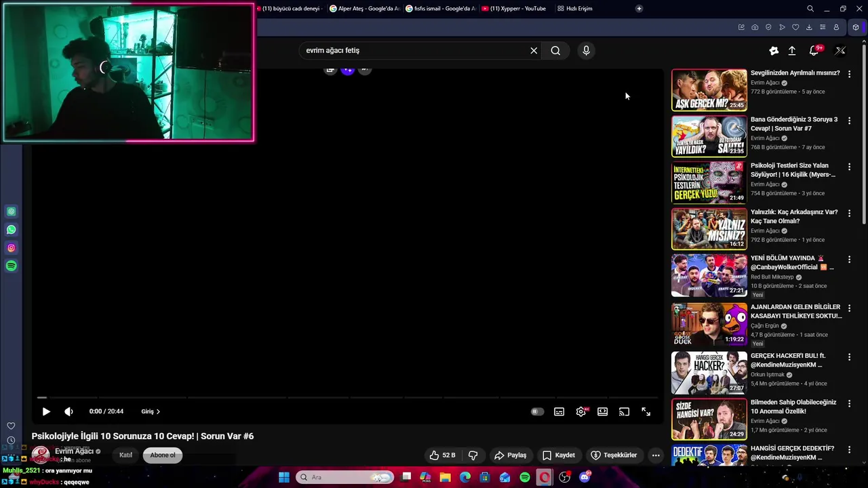Open Microsoft Edge from the taskbar
The width and height of the screenshot is (868, 488).
(x=465, y=477)
